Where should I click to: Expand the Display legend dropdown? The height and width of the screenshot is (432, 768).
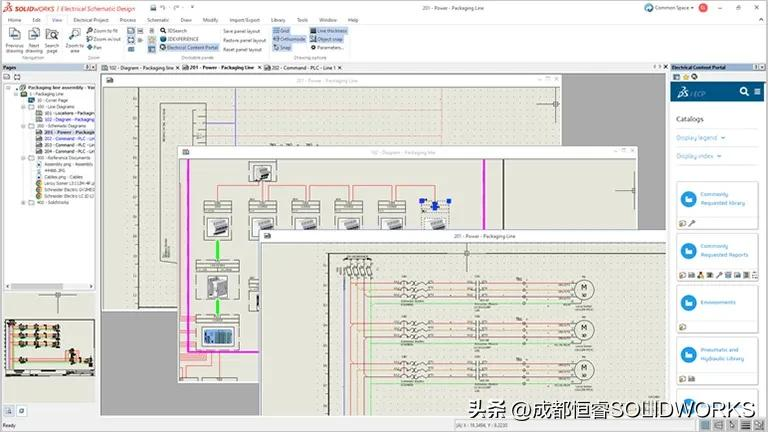(x=700, y=138)
